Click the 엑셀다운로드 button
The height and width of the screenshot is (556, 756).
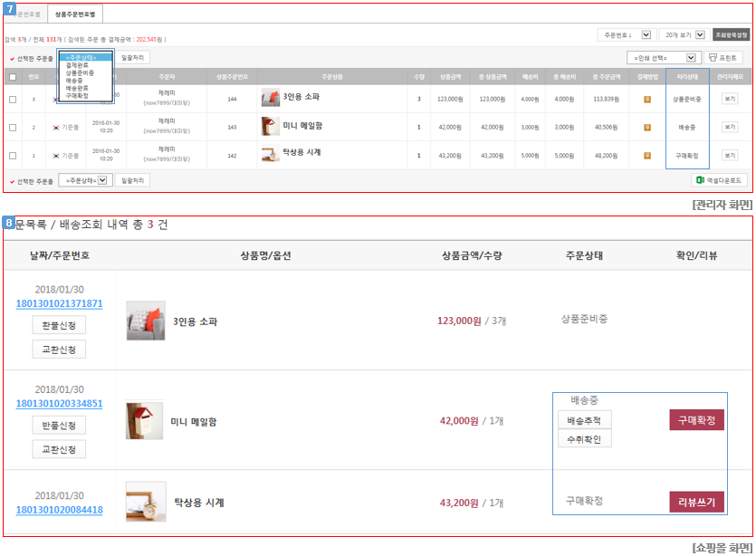pos(720,180)
